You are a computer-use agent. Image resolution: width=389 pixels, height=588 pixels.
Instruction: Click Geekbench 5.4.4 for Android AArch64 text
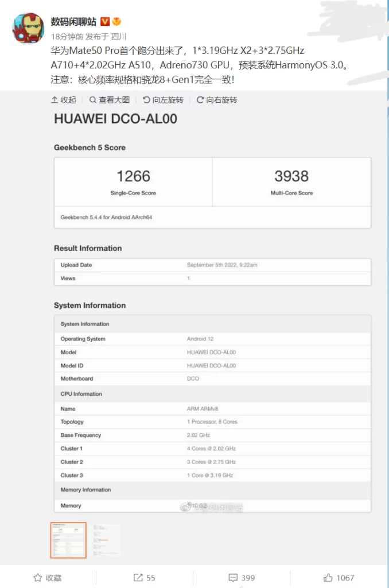pyautogui.click(x=107, y=217)
